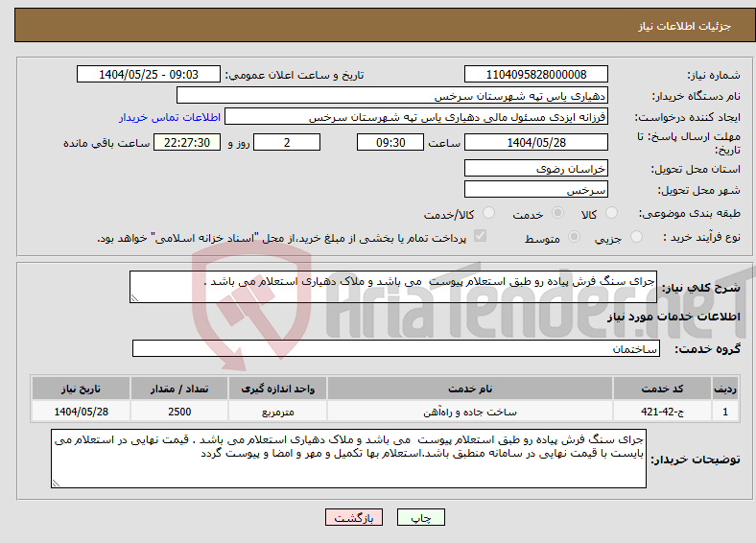This screenshot has width=756, height=543.
Task: Click the نام دستگاه خریدار field
Action: [392, 96]
